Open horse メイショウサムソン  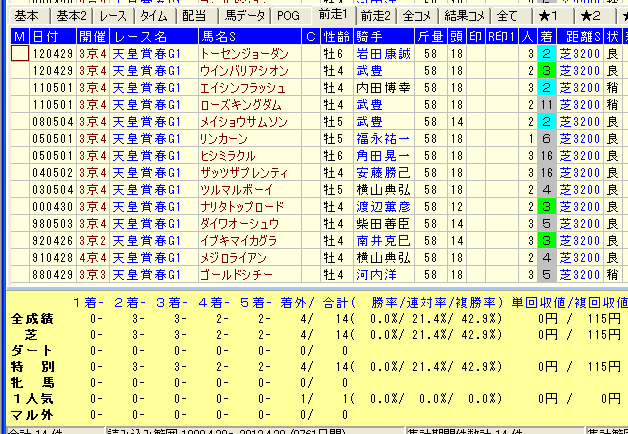tap(244, 122)
